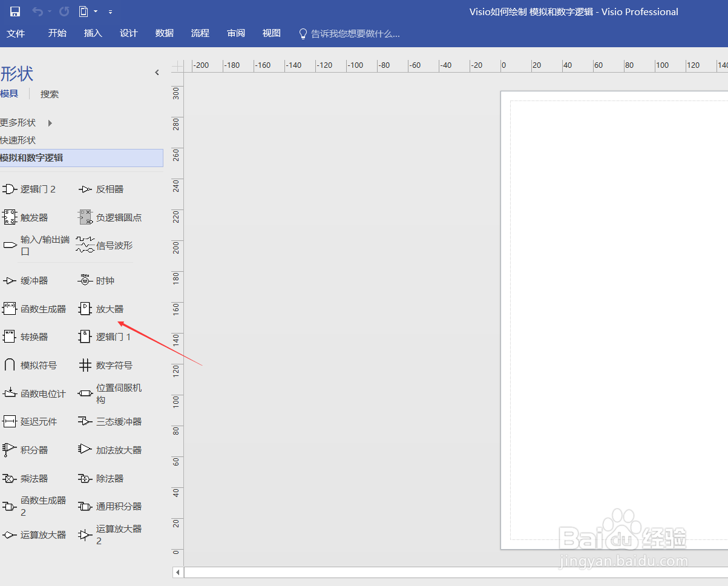This screenshot has width=728, height=586.
Task: Choose the 三态缓冲器 shape icon
Action: click(85, 421)
